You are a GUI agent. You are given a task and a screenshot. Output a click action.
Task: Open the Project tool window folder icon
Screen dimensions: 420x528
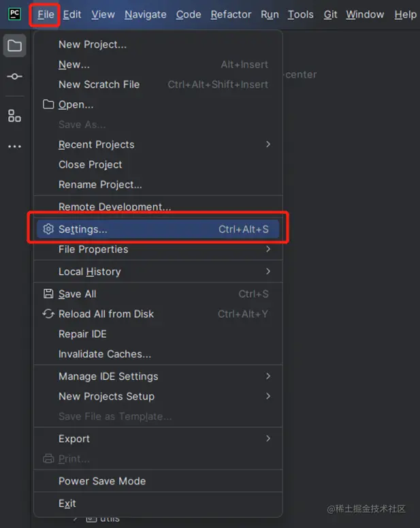[14, 46]
